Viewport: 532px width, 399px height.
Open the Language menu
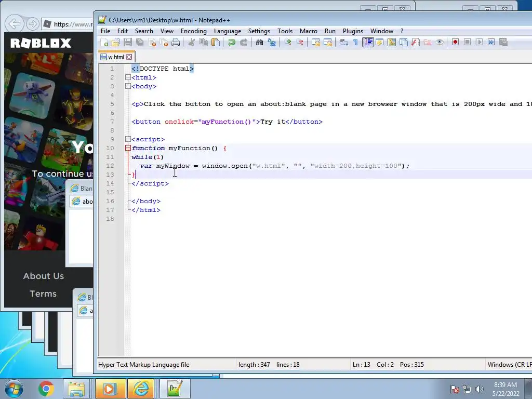click(228, 31)
